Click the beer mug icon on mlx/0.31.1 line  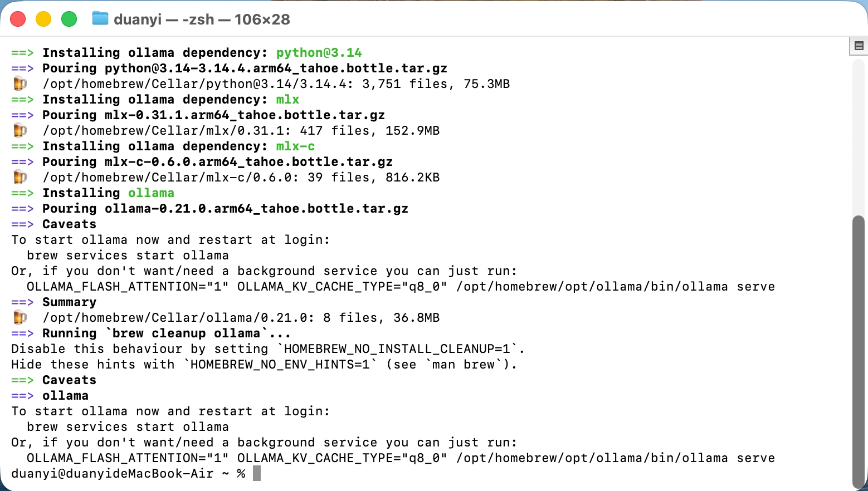[20, 131]
